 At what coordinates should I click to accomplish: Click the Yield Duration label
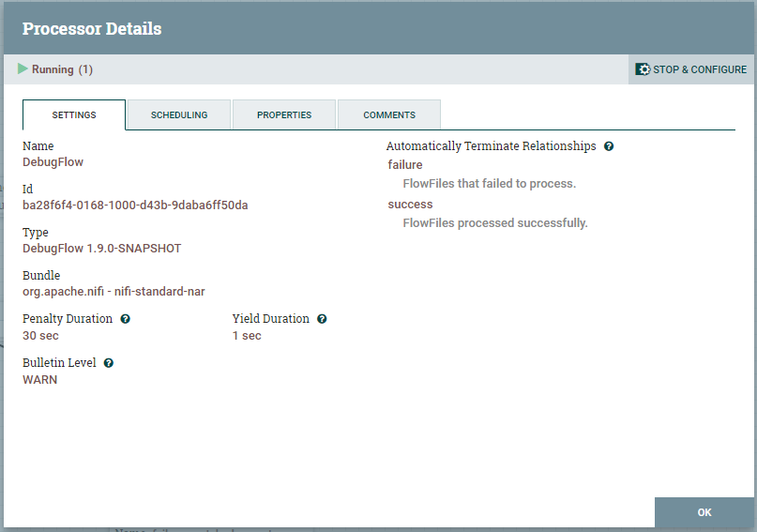pyautogui.click(x=271, y=319)
